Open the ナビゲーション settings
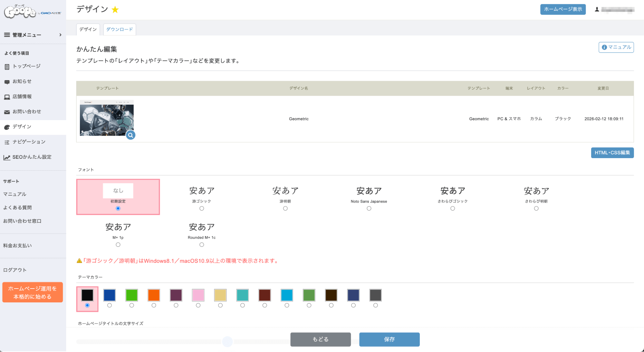This screenshot has height=352, width=644. 29,142
